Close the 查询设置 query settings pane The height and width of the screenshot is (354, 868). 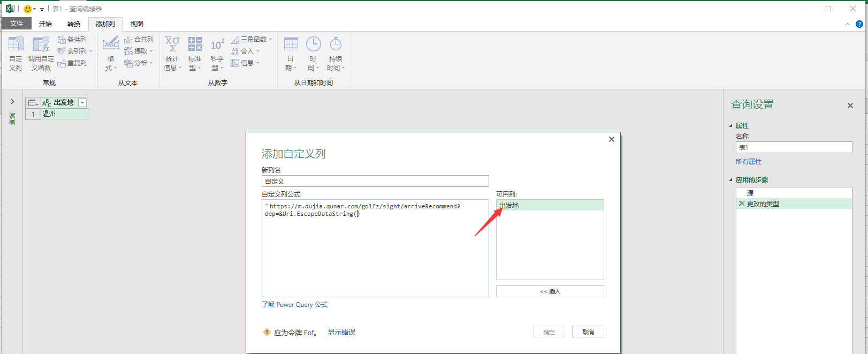(x=850, y=106)
